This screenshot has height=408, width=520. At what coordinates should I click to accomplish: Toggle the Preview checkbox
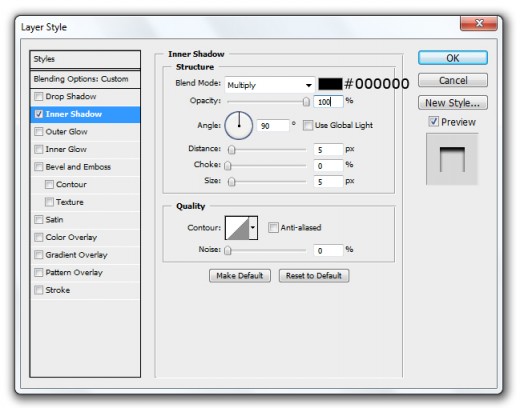pos(433,122)
